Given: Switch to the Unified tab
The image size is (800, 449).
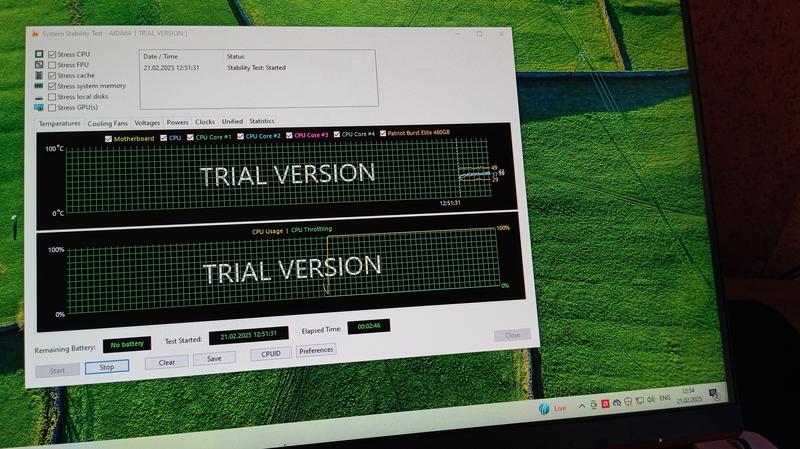Looking at the screenshot, I should 232,121.
